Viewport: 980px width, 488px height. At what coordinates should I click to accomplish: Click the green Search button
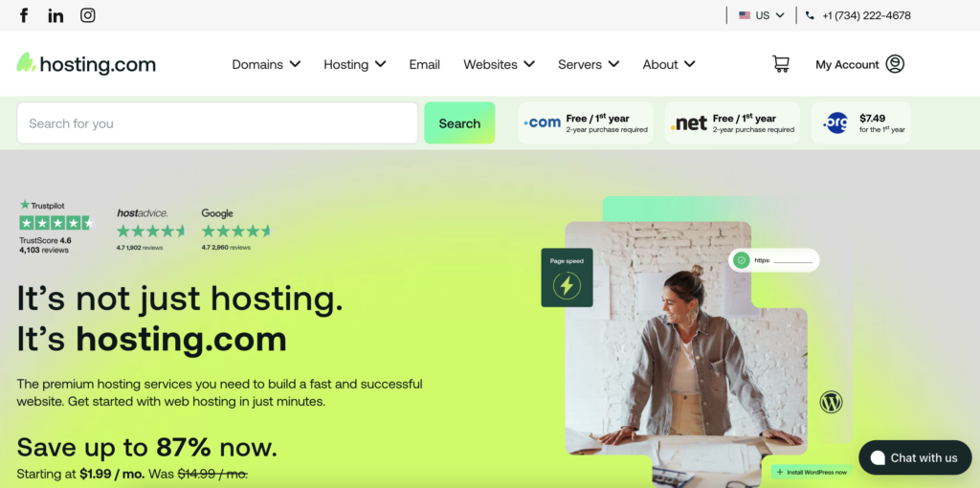pyautogui.click(x=459, y=123)
